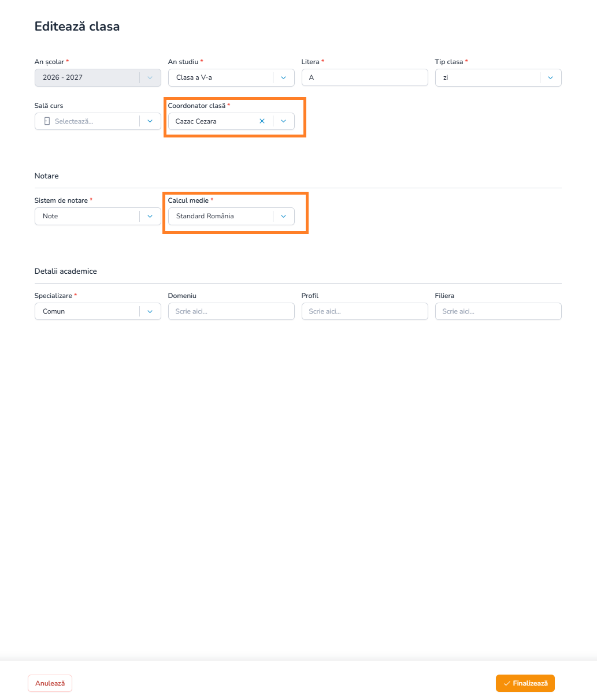
Task: Focus the Domeniu text field
Action: [231, 311]
